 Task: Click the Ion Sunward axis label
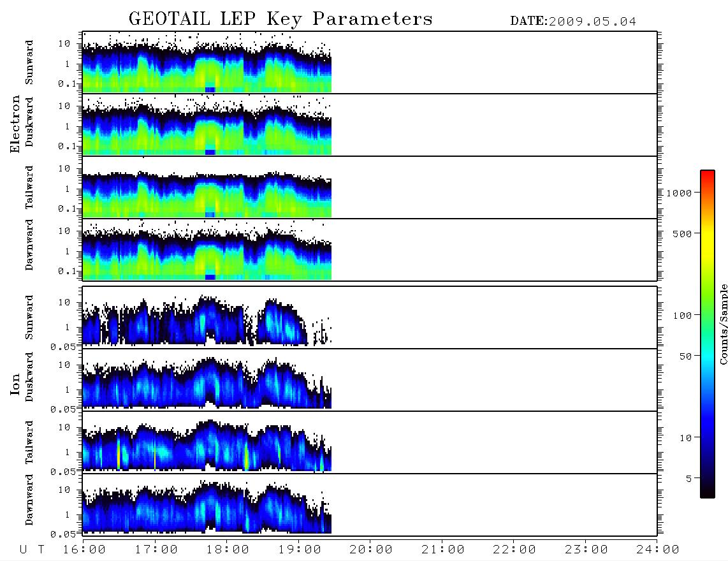(x=29, y=317)
